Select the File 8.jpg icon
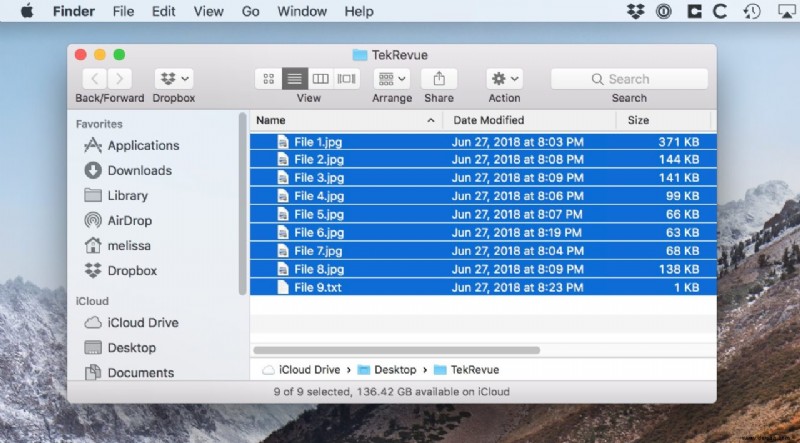The width and height of the screenshot is (800, 443). (283, 269)
